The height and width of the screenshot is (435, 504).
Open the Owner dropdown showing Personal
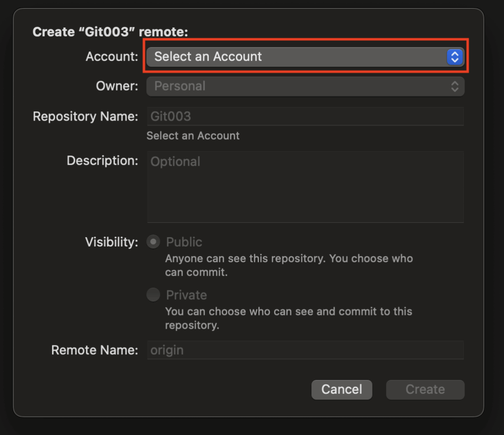click(x=305, y=86)
